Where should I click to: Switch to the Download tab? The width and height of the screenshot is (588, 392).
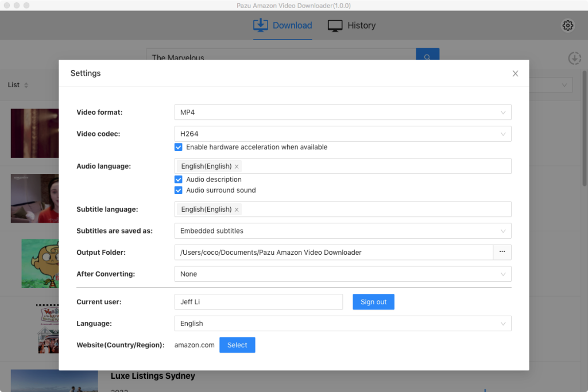pyautogui.click(x=283, y=25)
